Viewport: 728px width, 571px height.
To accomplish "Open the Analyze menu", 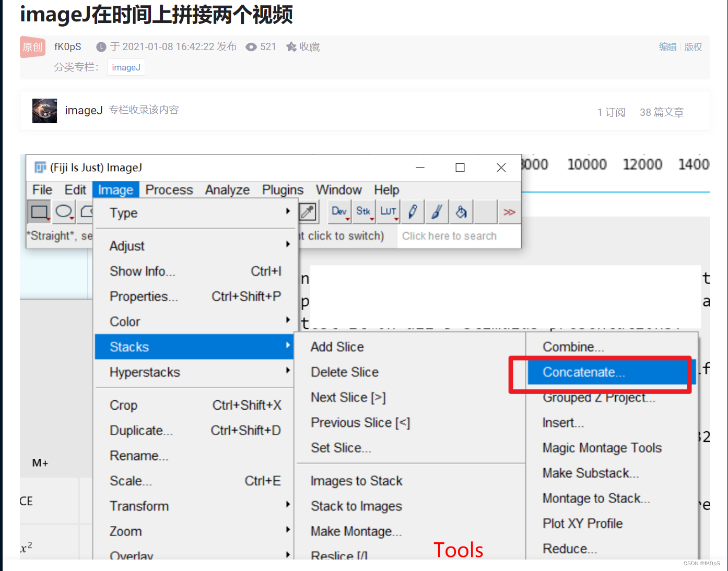I will (227, 190).
